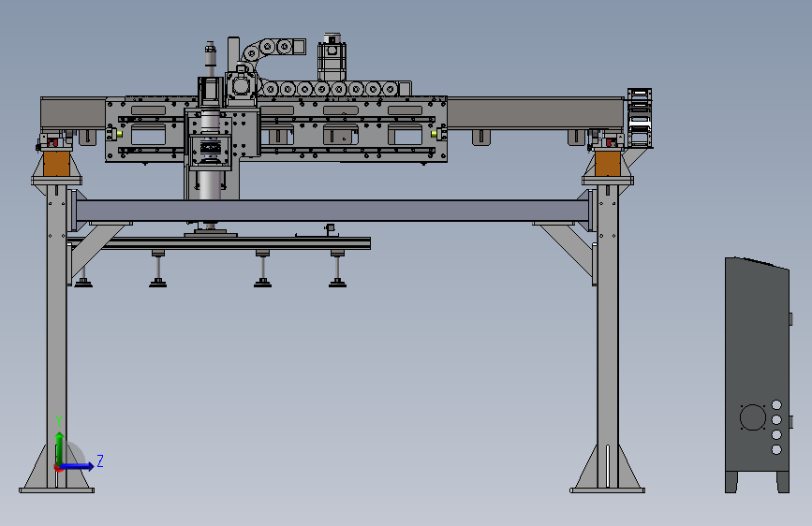Click the 'Z' axis label text
Viewport: 812px width, 526px height.
click(100, 461)
